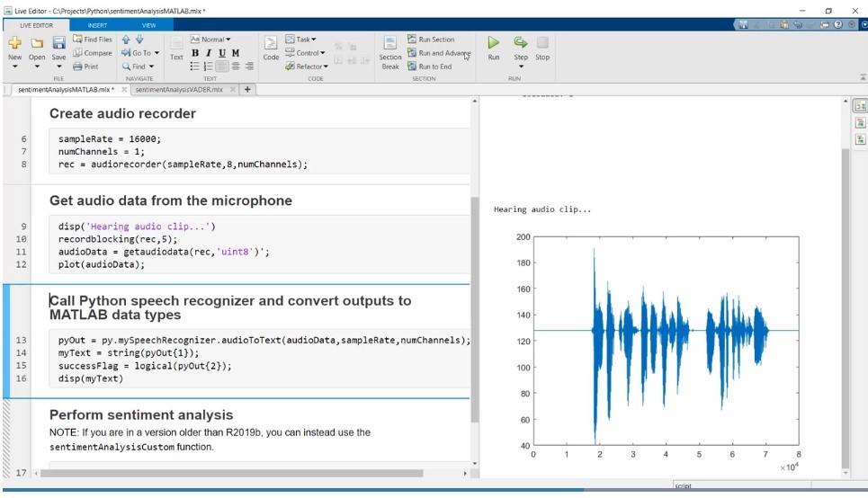Image resolution: width=868 pixels, height=498 pixels.
Task: Toggle underline formatting
Action: (222, 52)
